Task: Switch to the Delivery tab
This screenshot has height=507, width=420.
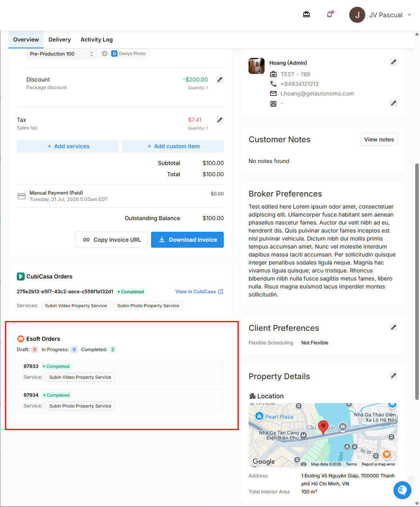Action: tap(60, 40)
